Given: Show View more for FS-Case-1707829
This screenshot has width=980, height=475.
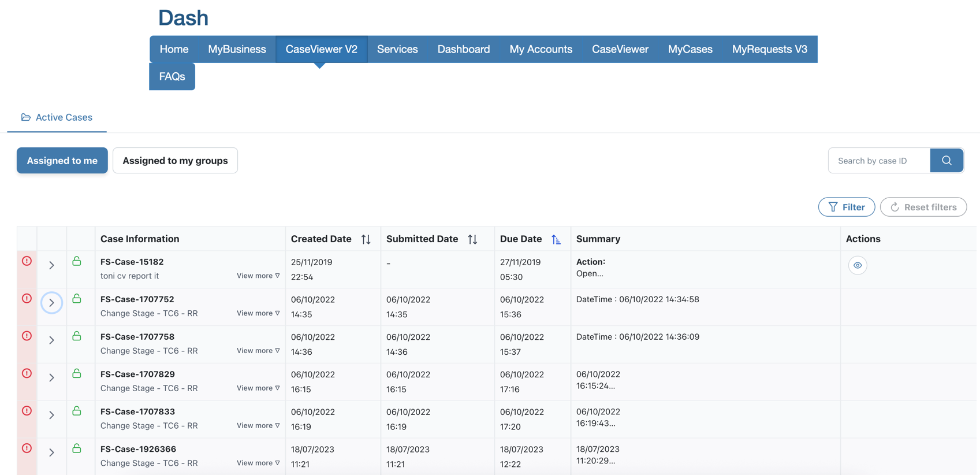Looking at the screenshot, I should [258, 388].
